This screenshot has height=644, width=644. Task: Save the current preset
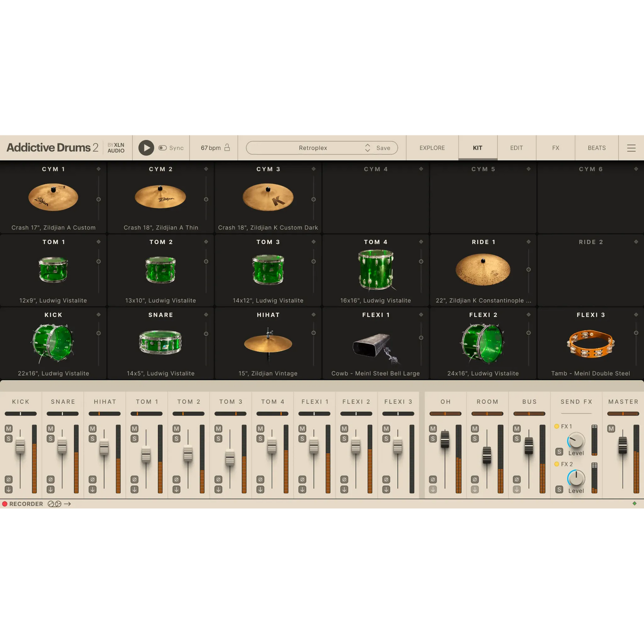(382, 148)
